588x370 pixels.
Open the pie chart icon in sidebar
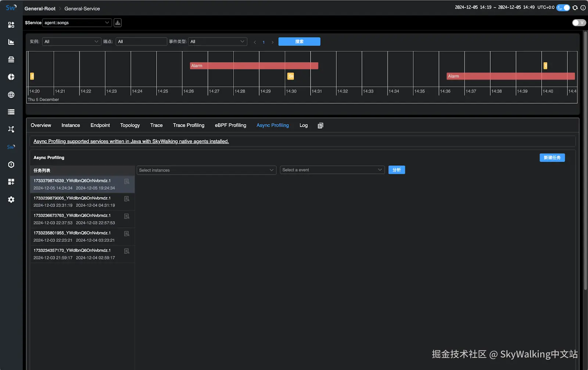[x=11, y=77]
